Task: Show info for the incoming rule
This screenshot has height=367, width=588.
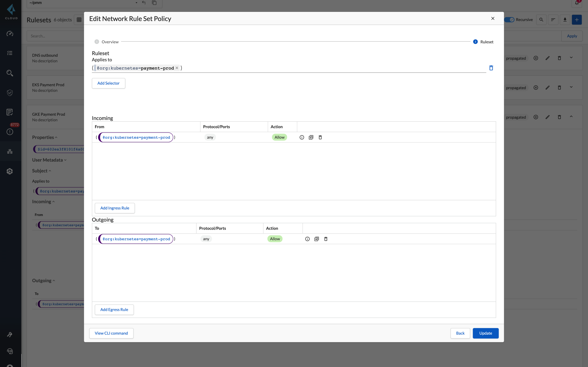Action: [x=302, y=137]
